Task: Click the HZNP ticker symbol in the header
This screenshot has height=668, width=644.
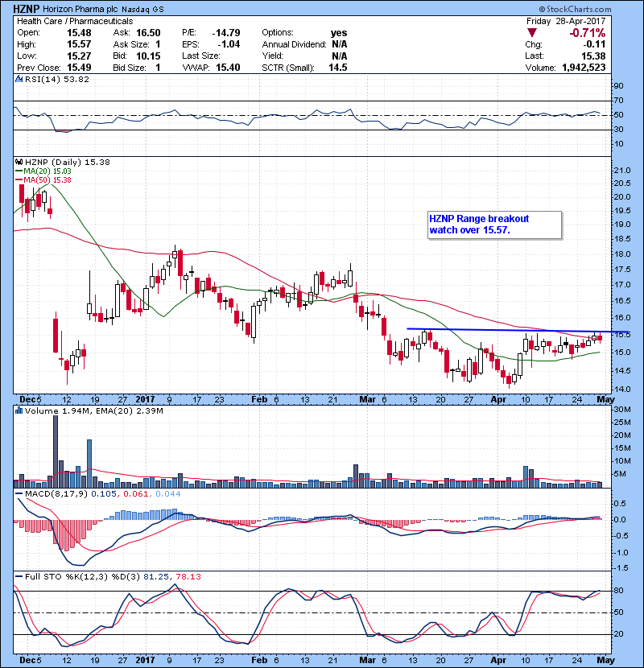Action: pyautogui.click(x=27, y=9)
